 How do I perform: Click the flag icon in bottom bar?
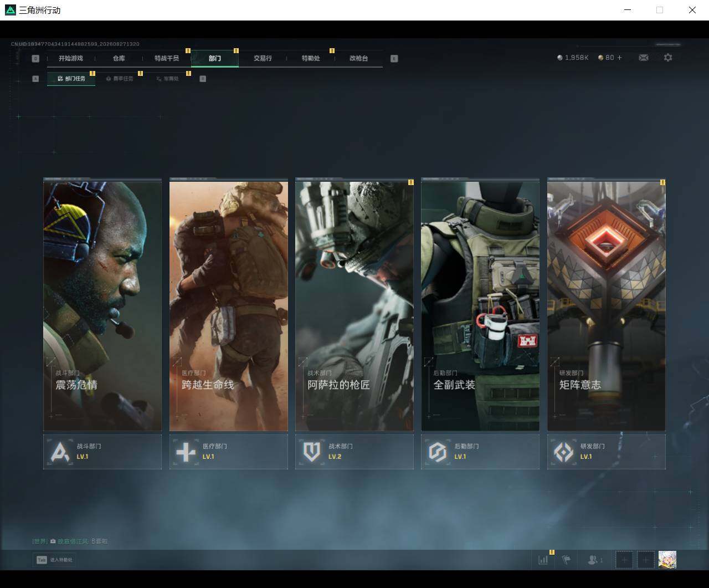[x=566, y=560]
